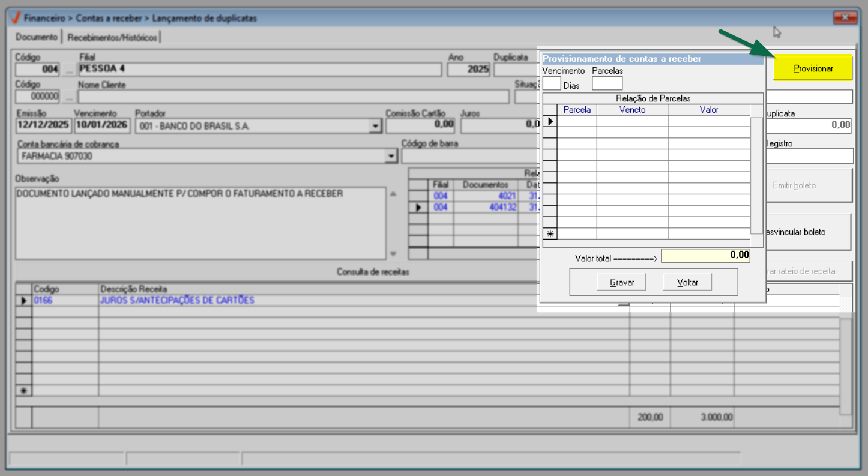Select the row marker for receita 0166
This screenshot has width=868, height=476.
tap(24, 300)
